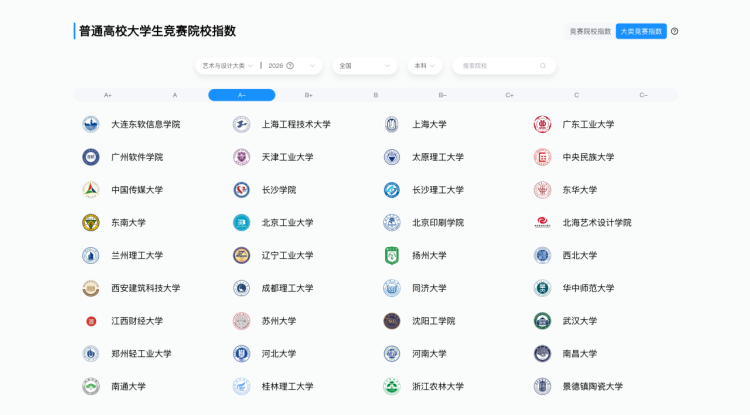Open 成都理工大学 school link
Screen dimensions: 750x415
[287, 288]
